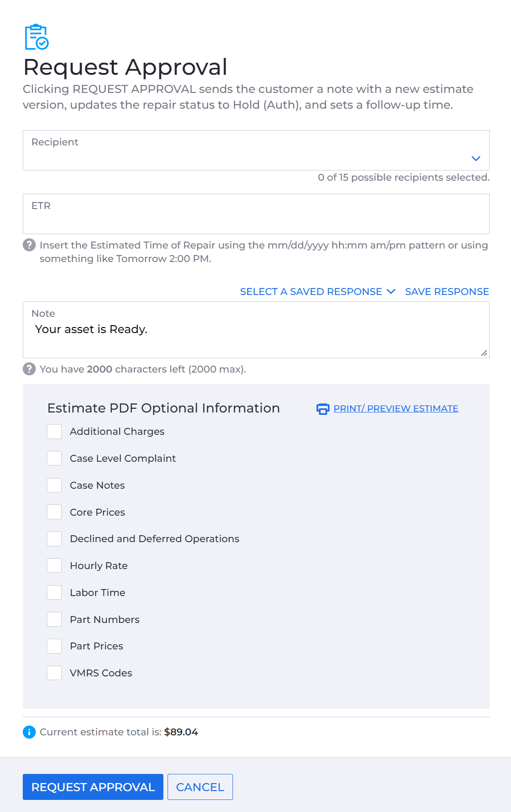511x812 pixels.
Task: Enable the VMRS Codes checkbox
Action: (54, 673)
